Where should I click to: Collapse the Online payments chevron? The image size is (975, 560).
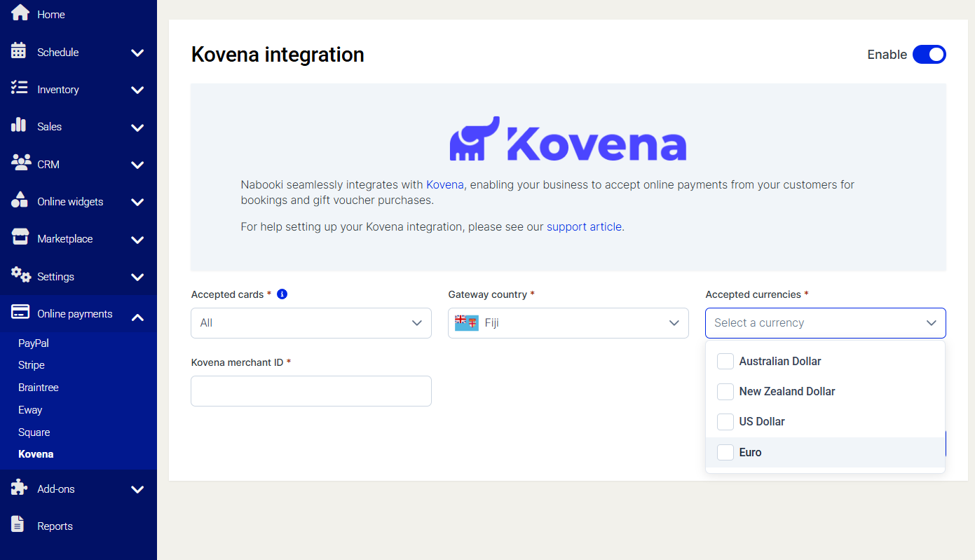click(137, 317)
